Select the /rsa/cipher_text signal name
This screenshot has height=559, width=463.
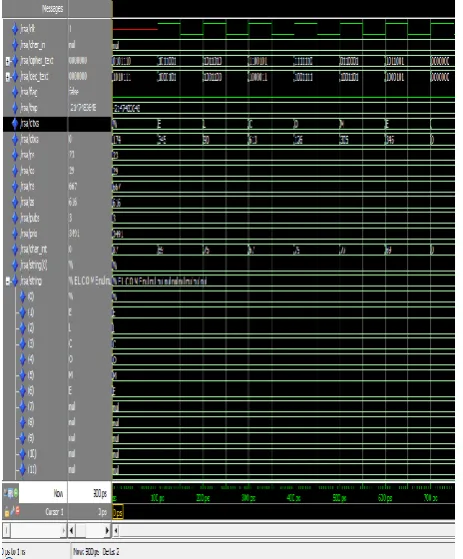tap(36, 61)
